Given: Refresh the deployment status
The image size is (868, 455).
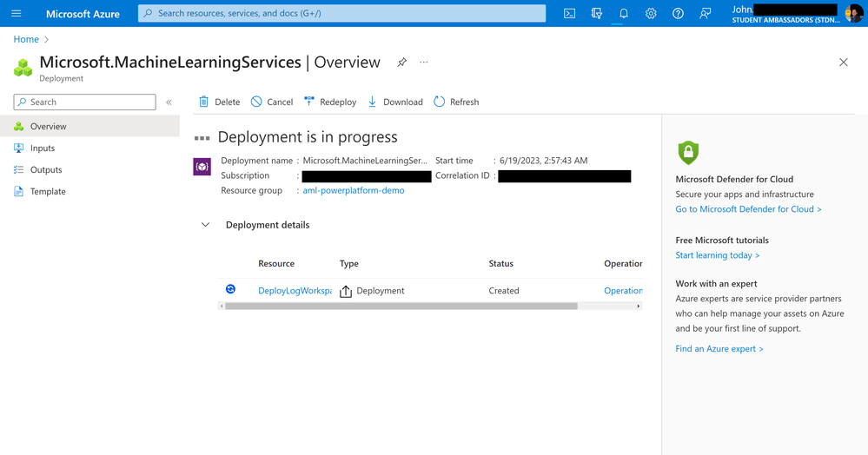Looking at the screenshot, I should (456, 102).
